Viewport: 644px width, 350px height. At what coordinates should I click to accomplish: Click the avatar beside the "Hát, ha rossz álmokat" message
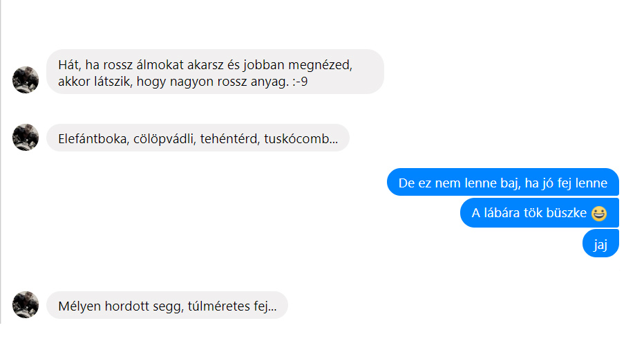coord(26,80)
